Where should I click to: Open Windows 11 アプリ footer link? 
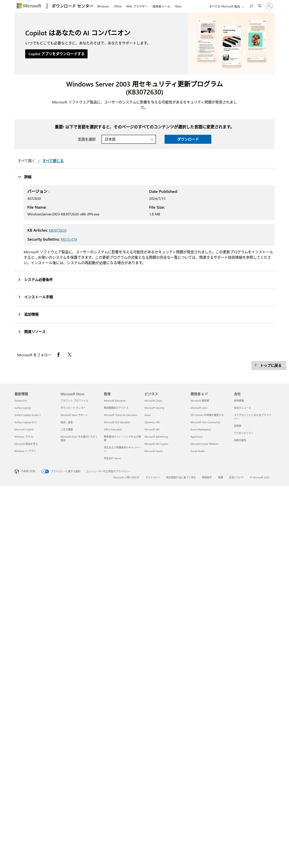coord(25,451)
